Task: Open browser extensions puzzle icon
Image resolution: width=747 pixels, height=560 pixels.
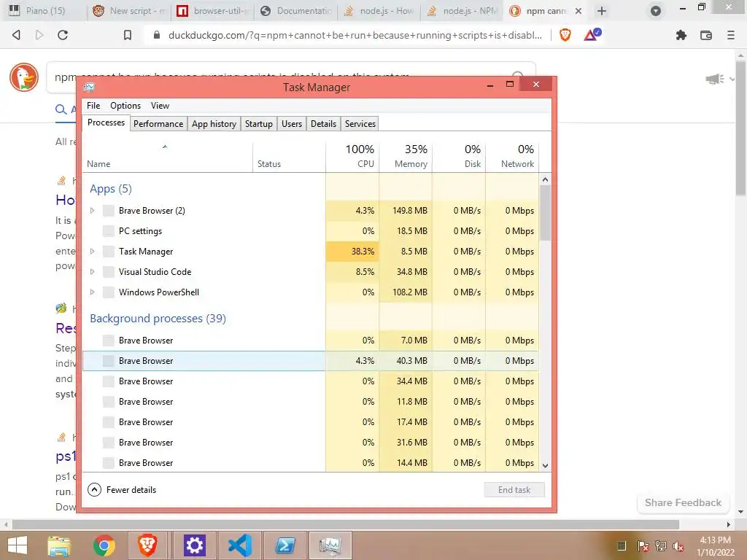Action: click(681, 35)
